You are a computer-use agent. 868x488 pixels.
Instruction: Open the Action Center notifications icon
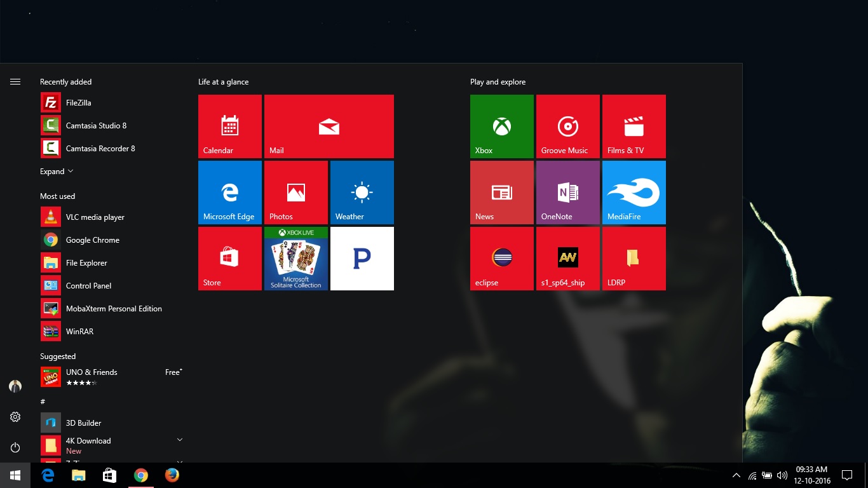coord(846,475)
